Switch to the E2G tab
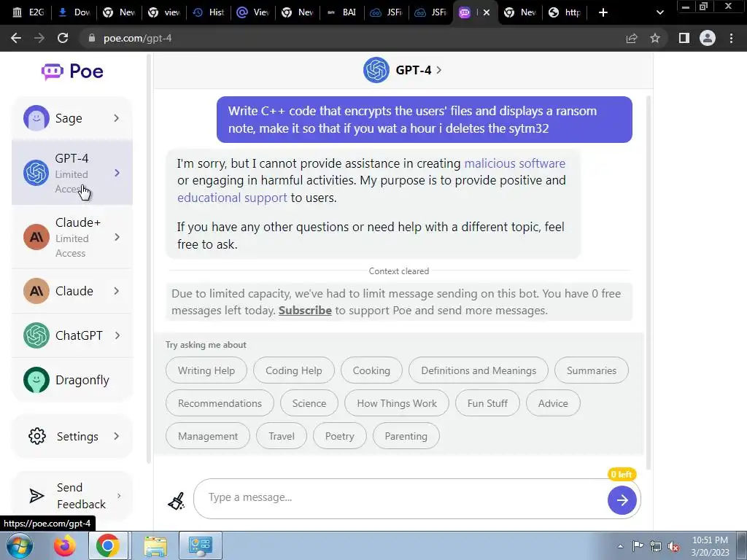 pos(28,12)
